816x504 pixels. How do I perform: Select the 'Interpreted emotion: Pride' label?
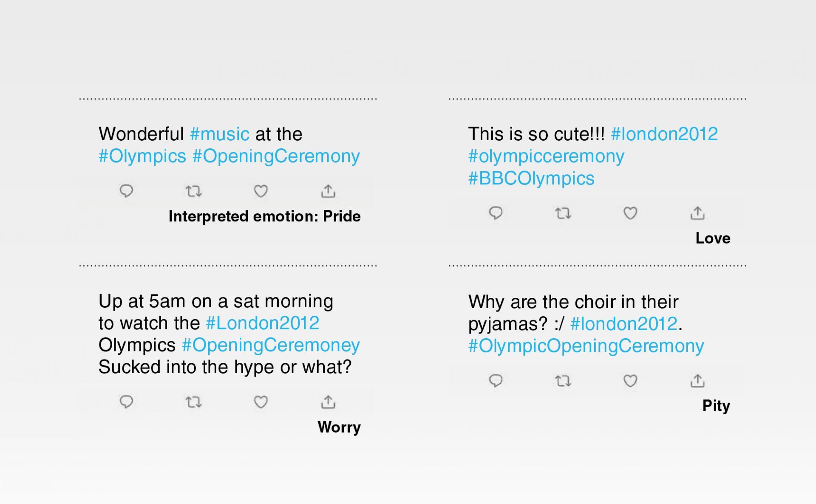tap(264, 216)
